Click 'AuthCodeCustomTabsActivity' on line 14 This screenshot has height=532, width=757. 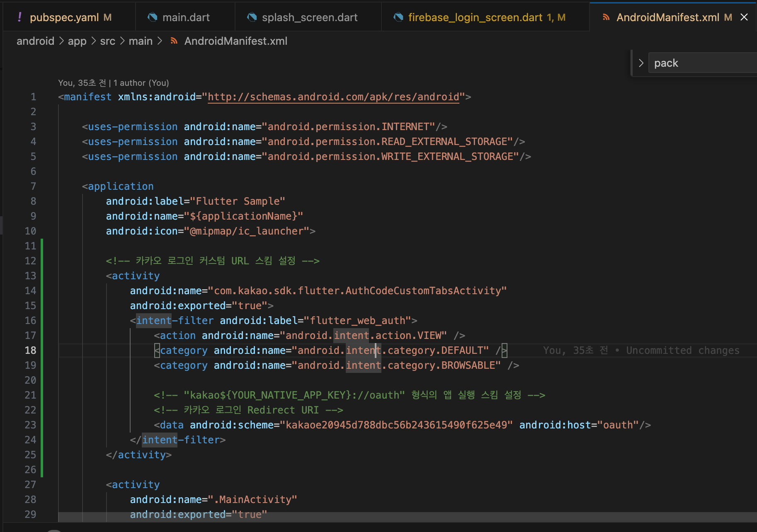(423, 291)
